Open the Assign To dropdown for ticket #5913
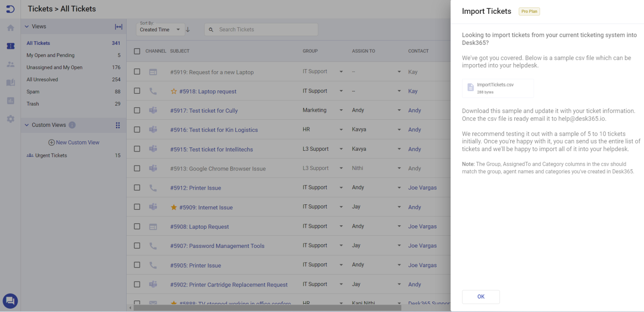 tap(399, 168)
